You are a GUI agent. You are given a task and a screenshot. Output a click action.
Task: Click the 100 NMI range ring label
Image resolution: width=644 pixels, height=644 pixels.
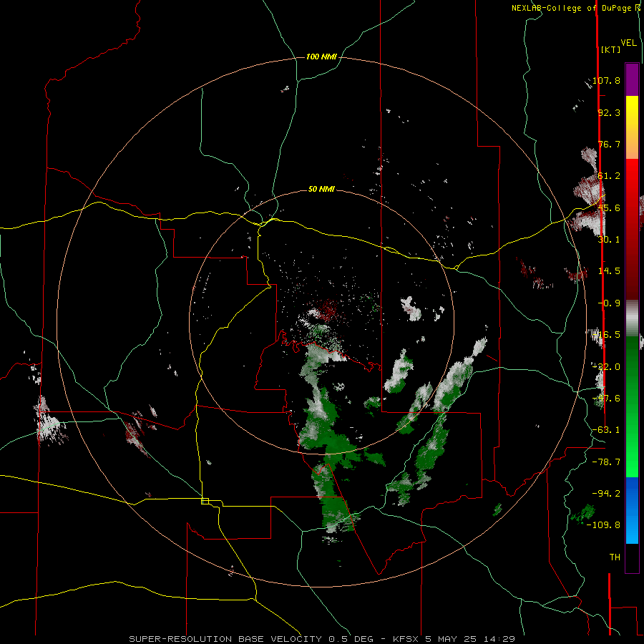click(x=321, y=57)
